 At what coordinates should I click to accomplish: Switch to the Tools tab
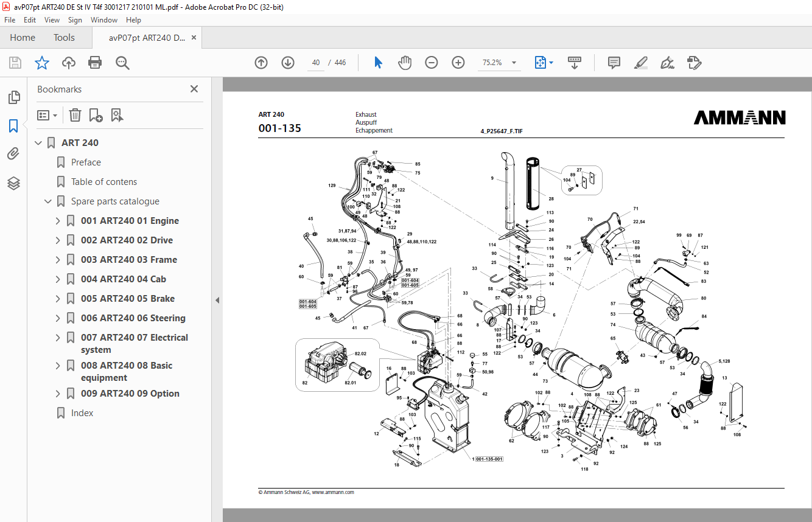pos(64,38)
